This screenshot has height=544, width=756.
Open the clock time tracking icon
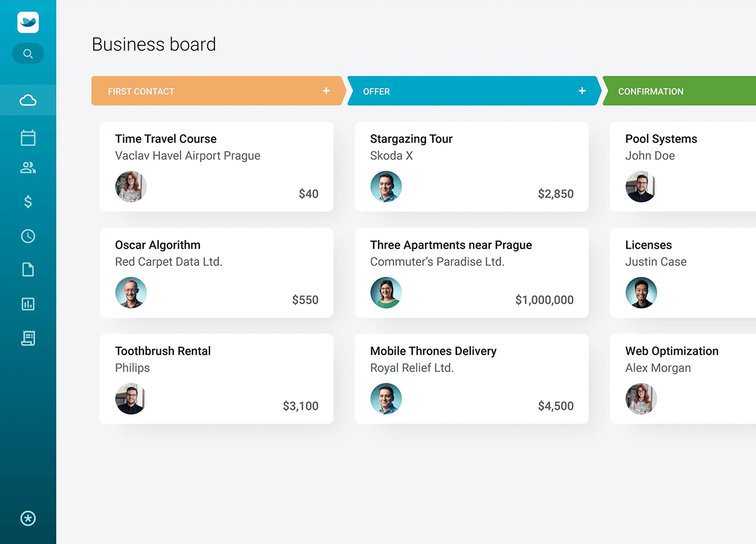(28, 236)
